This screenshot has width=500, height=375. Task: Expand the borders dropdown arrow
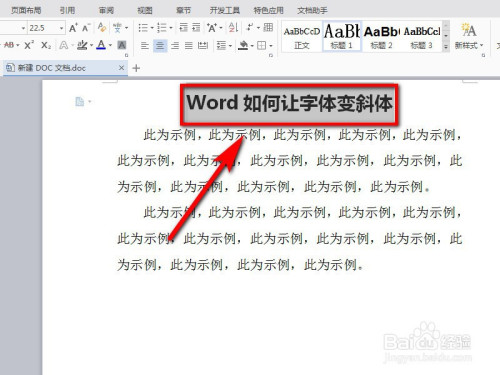tap(271, 46)
